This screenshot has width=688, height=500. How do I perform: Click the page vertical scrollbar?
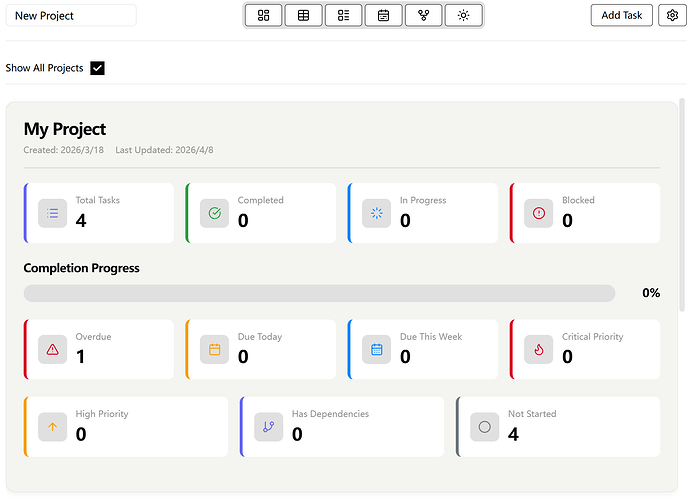(683, 200)
